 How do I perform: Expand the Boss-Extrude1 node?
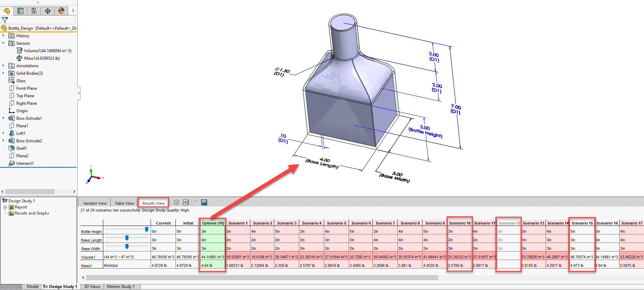[3, 118]
